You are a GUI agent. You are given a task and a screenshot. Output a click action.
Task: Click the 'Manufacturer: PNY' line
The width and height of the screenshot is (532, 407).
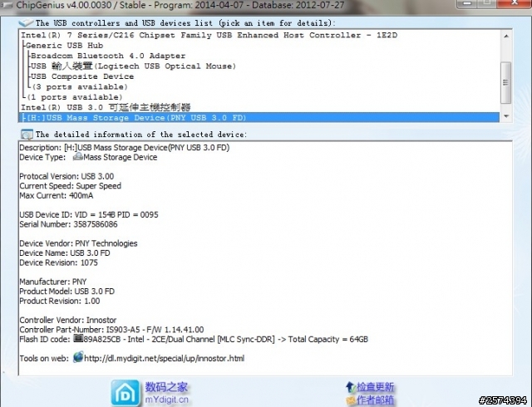(53, 282)
